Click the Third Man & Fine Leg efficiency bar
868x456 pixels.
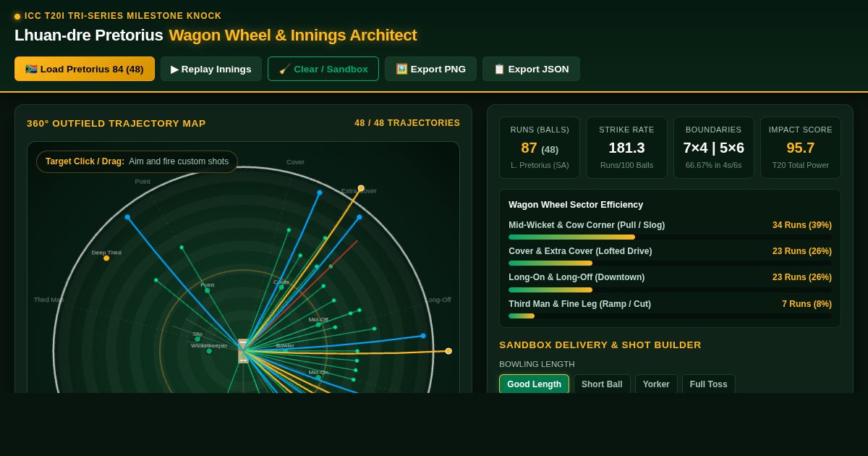click(x=670, y=316)
